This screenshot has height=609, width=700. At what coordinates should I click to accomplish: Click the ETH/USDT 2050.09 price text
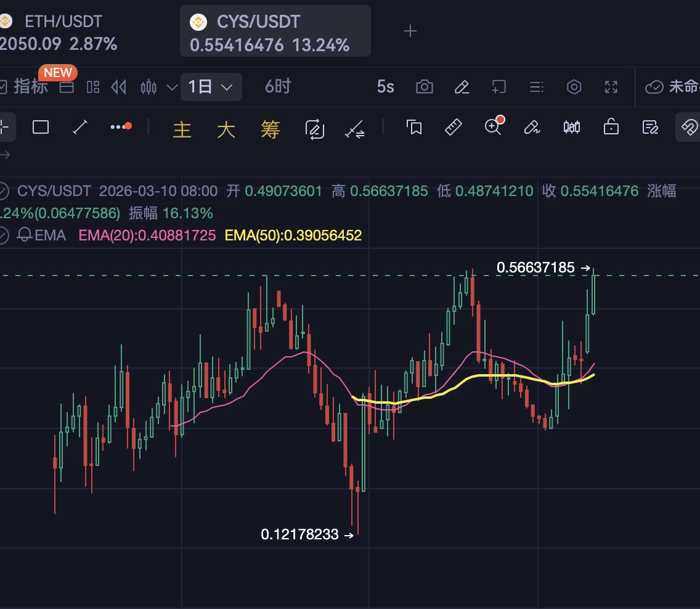[30, 44]
